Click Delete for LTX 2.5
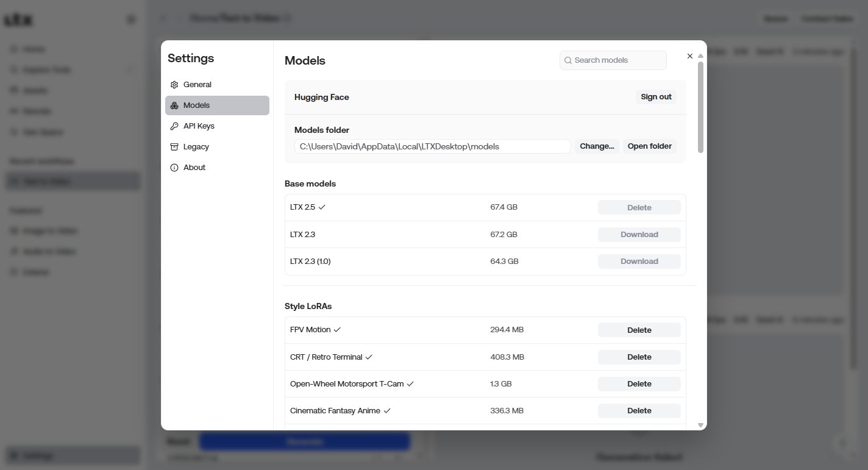 pyautogui.click(x=639, y=208)
